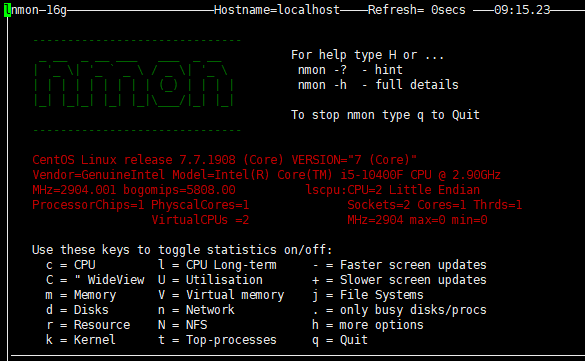Click the 'd = Disks' entry
This screenshot has height=361, width=585.
point(77,310)
